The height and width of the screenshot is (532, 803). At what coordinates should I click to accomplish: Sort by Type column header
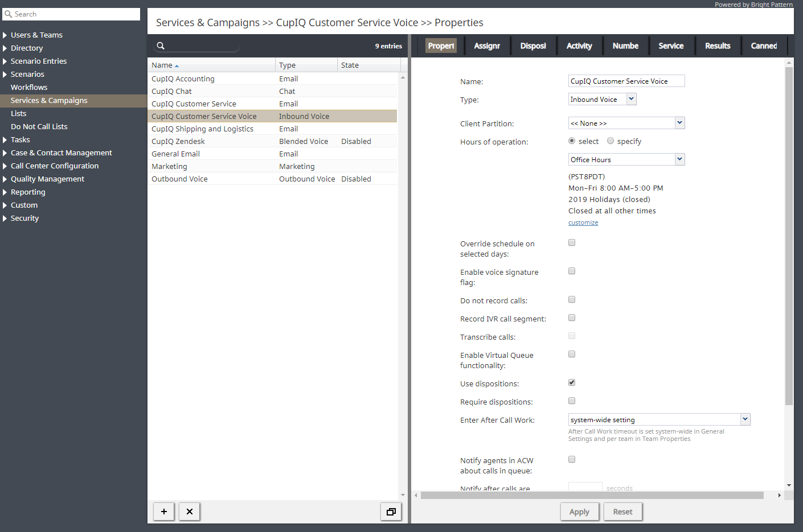(x=306, y=65)
